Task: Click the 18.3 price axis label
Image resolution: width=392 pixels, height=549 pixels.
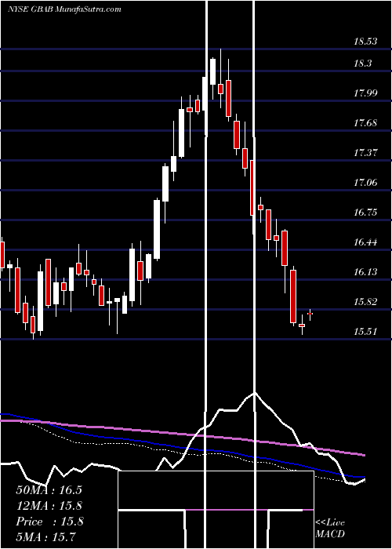Action: coord(362,64)
